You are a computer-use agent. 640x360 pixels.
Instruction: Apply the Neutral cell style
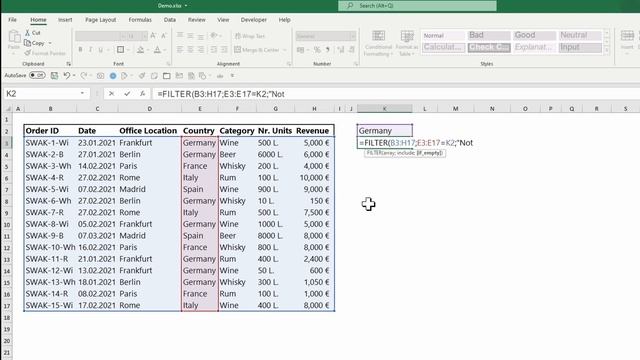580,36
